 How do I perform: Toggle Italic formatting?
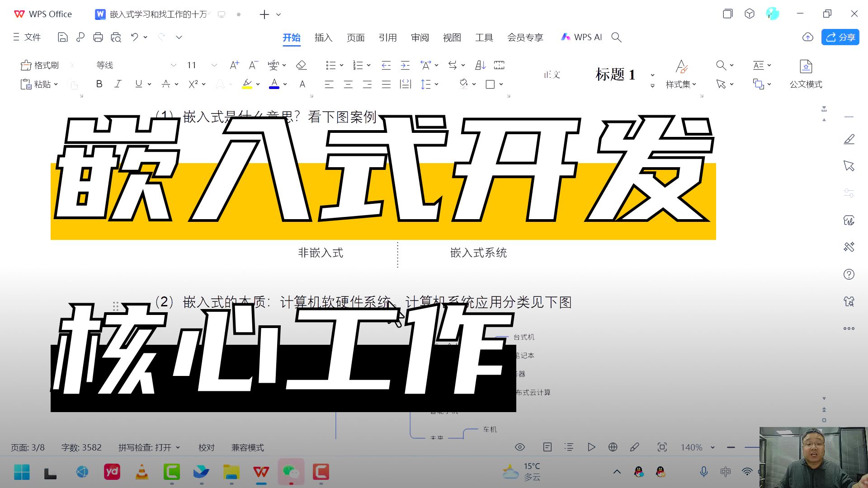(x=118, y=84)
